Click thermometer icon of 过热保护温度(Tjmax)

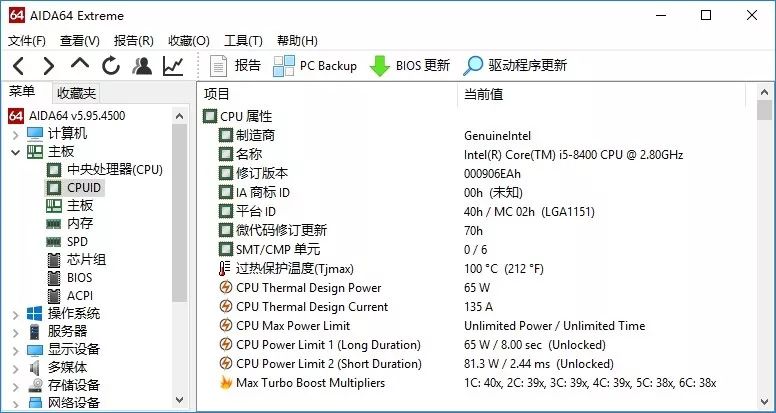225,269
